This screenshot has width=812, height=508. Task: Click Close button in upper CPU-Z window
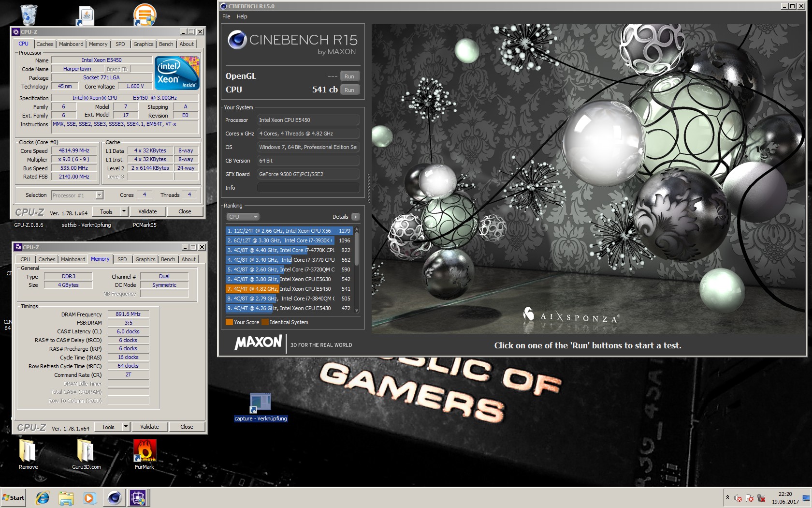tap(185, 211)
